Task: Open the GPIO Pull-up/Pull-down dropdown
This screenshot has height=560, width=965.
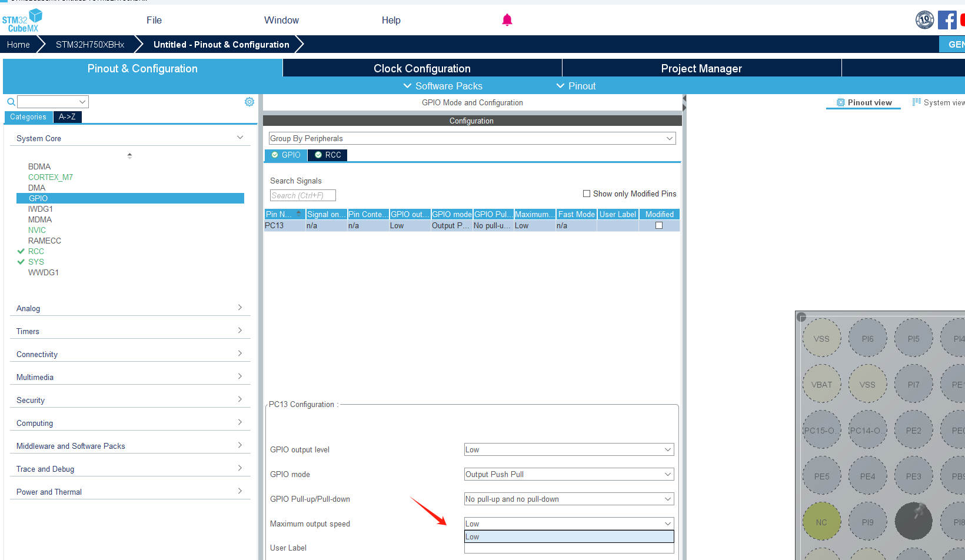Action: [569, 499]
